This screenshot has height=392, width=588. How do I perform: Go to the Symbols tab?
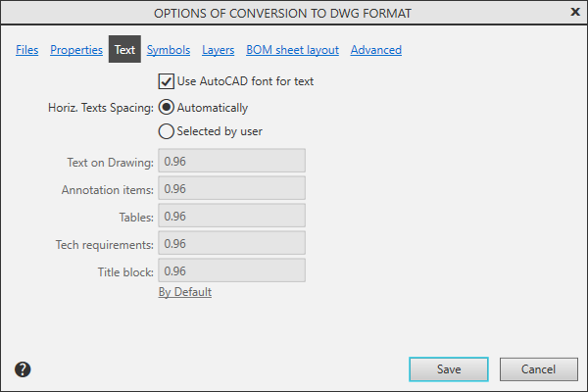[169, 50]
